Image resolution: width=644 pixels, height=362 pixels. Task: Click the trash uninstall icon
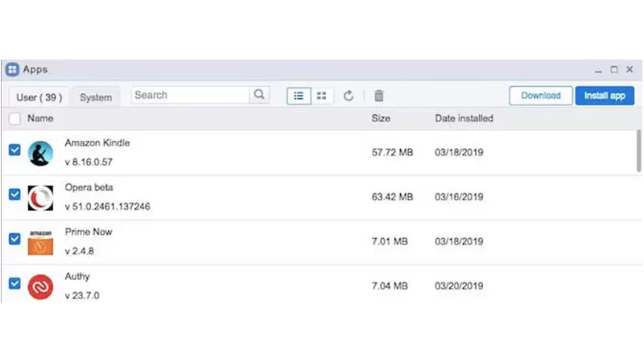tap(378, 96)
